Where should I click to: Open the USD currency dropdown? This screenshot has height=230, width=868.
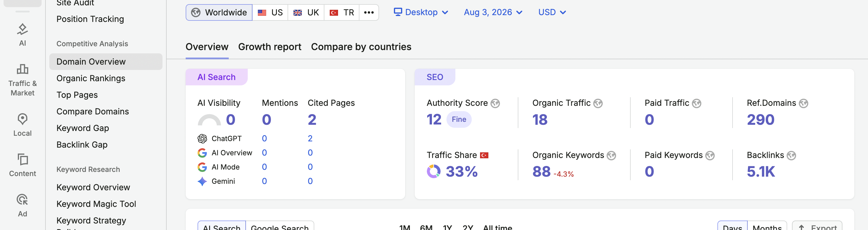(552, 12)
